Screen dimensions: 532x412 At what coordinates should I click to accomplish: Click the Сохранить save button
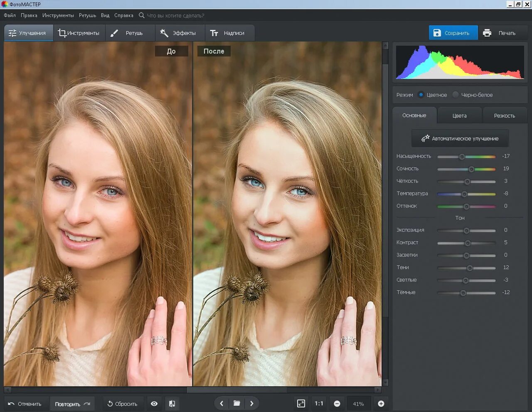[x=453, y=33]
